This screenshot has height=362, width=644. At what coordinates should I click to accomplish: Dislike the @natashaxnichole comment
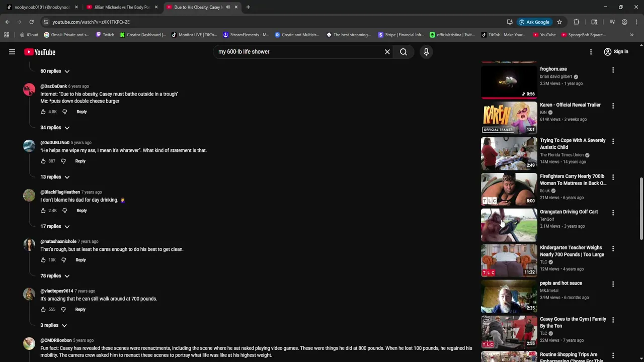pyautogui.click(x=63, y=260)
